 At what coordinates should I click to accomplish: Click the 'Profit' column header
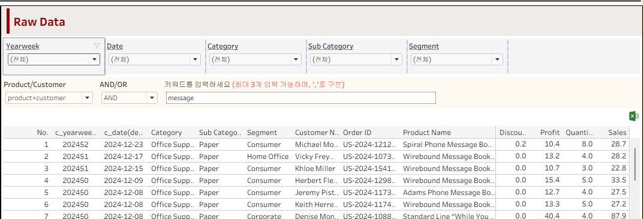550,133
